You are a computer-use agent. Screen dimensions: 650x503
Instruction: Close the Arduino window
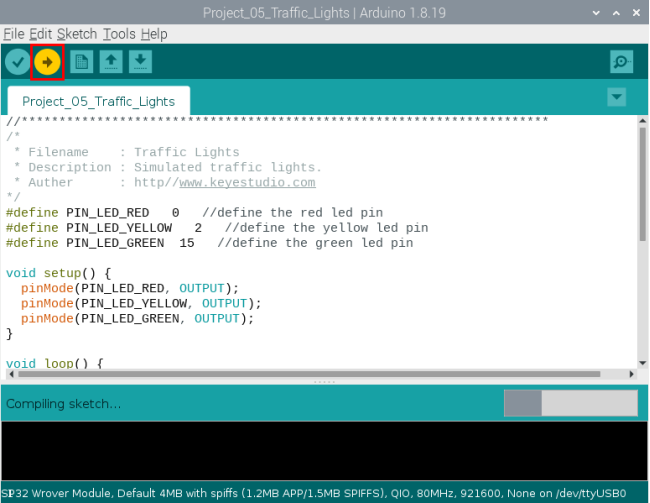[x=636, y=13]
